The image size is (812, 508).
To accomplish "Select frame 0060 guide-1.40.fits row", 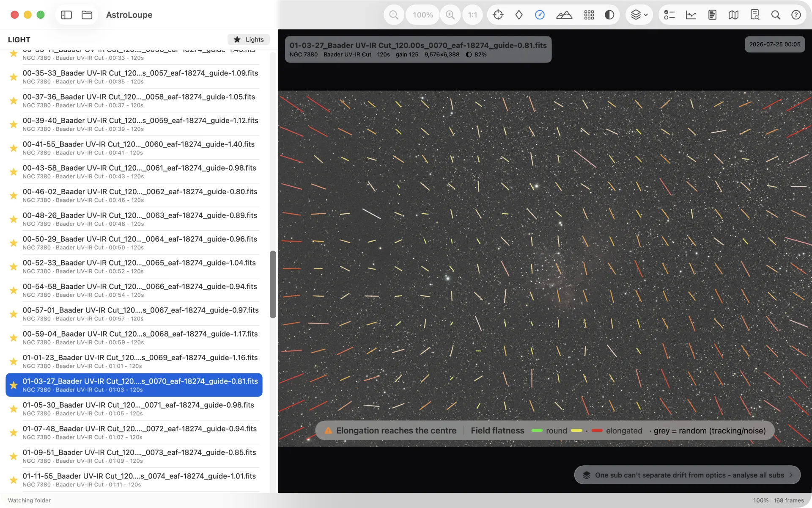I will [134, 148].
